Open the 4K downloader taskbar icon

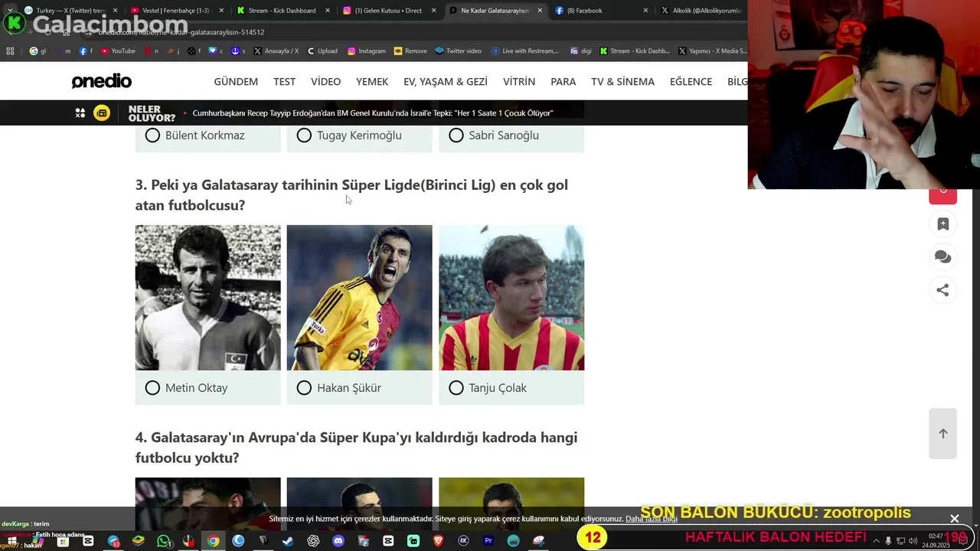point(463,541)
